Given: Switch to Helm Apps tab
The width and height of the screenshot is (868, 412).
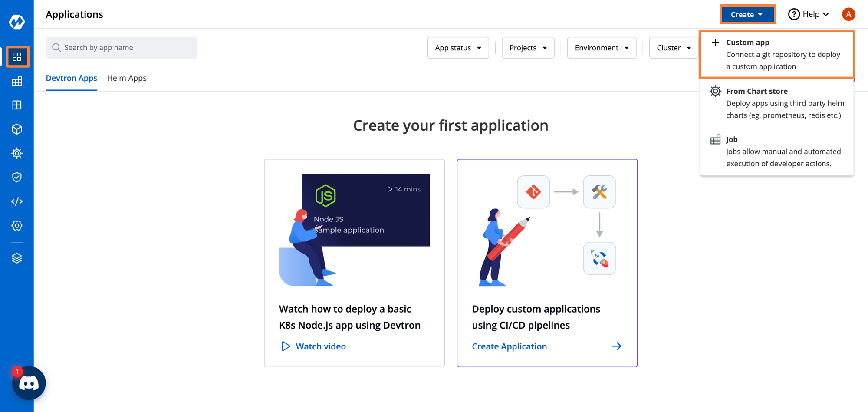Looking at the screenshot, I should pyautogui.click(x=127, y=78).
